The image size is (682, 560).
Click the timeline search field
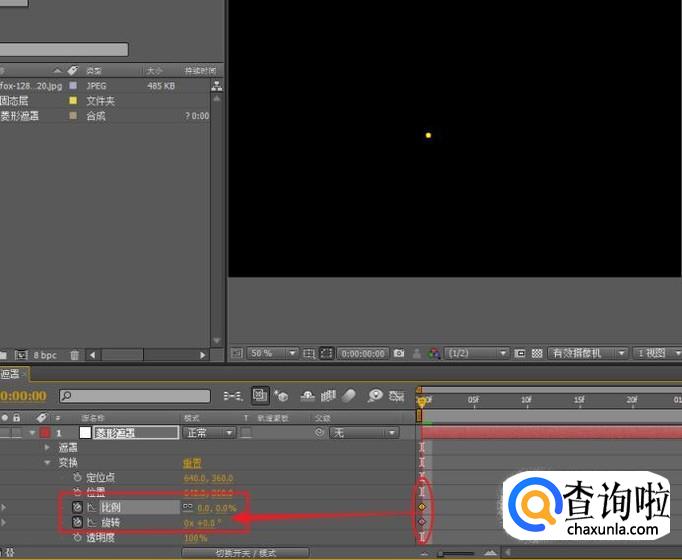[135, 396]
